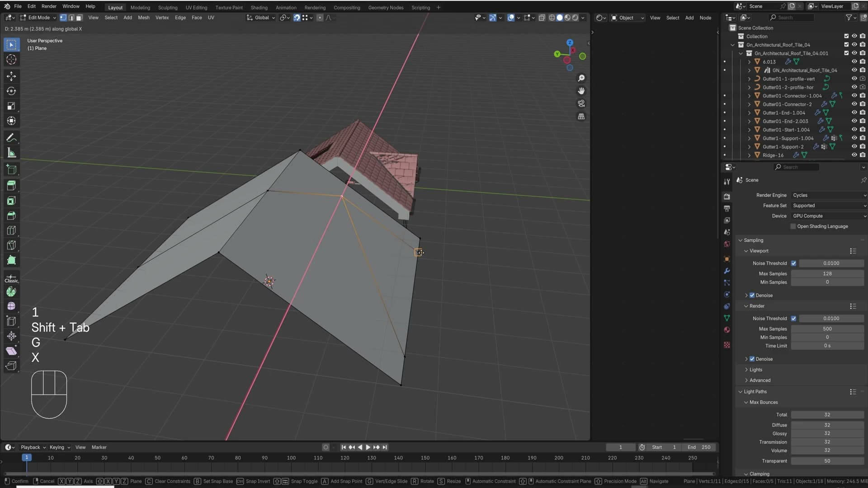Select the Add Cube tool
This screenshot has height=488, width=868.
[11, 169]
